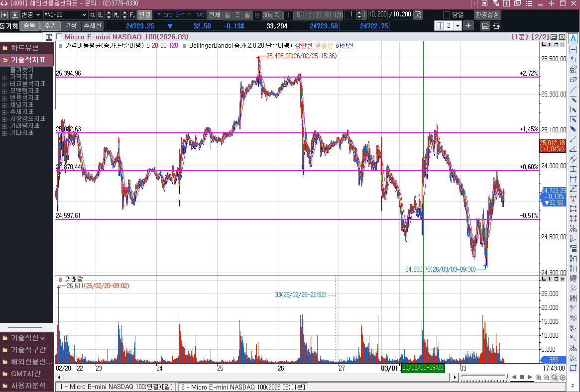Click the plus button to add chart

pos(468,26)
